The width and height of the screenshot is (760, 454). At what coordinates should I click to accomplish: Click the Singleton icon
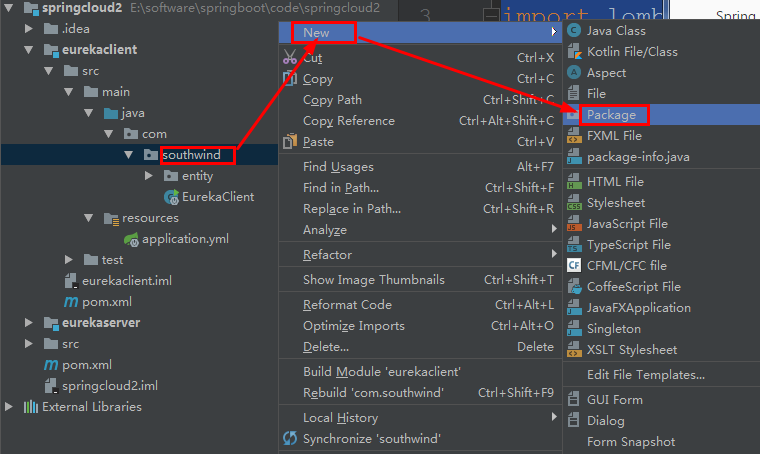(574, 328)
